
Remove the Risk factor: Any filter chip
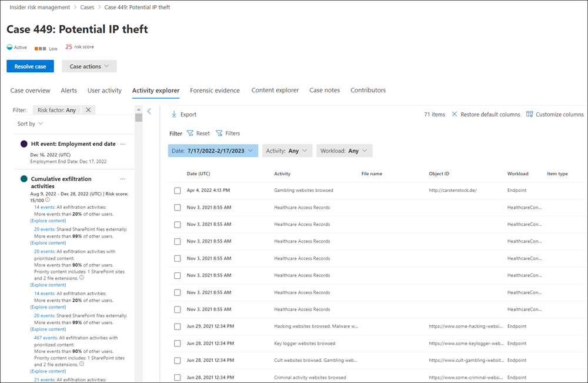[89, 109]
